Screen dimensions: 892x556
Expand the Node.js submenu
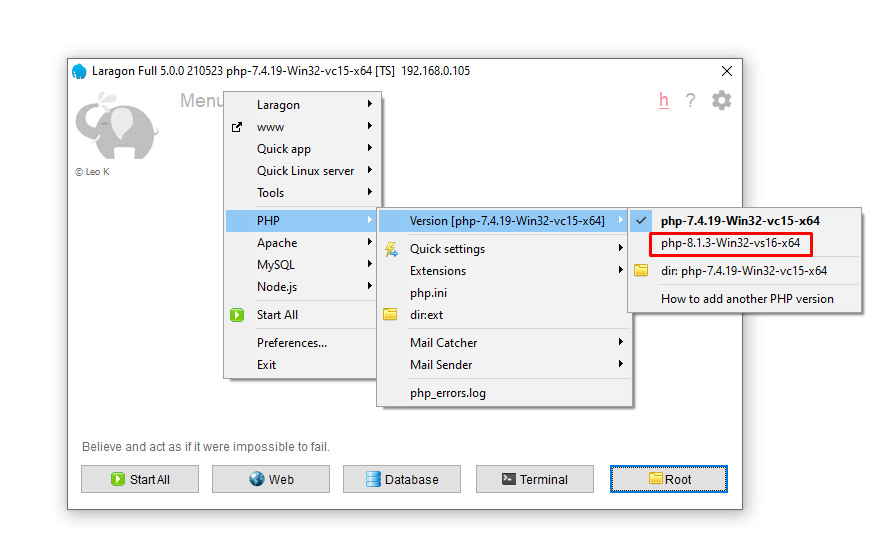(302, 287)
